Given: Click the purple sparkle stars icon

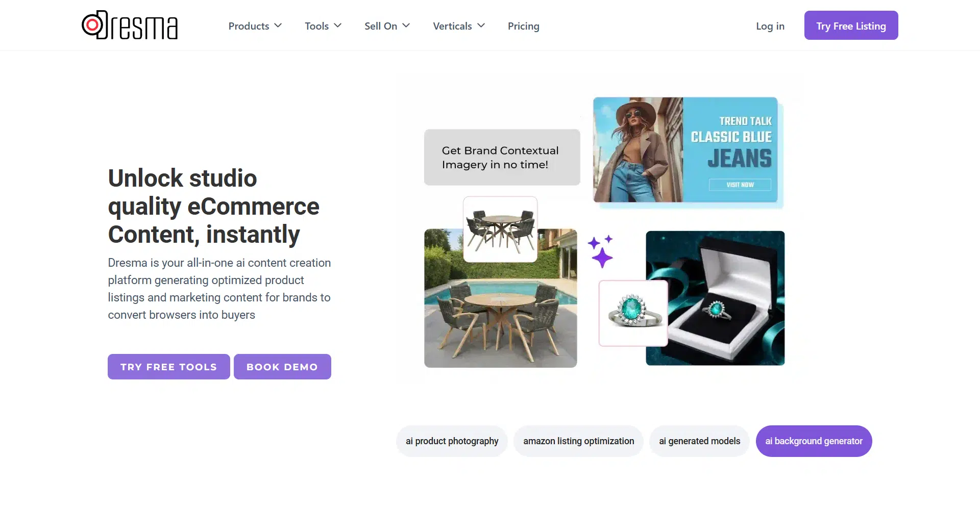Looking at the screenshot, I should pos(600,251).
